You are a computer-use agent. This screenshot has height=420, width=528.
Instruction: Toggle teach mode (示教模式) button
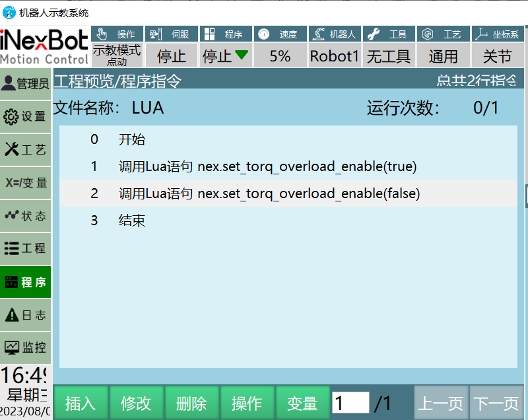(117, 55)
